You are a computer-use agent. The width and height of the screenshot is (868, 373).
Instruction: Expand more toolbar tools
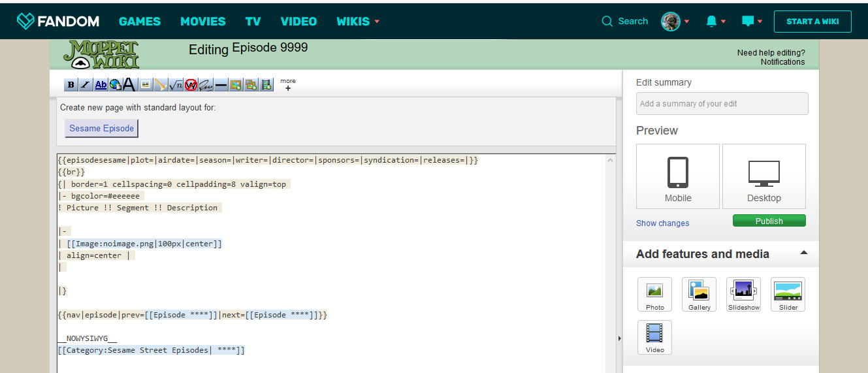point(288,84)
